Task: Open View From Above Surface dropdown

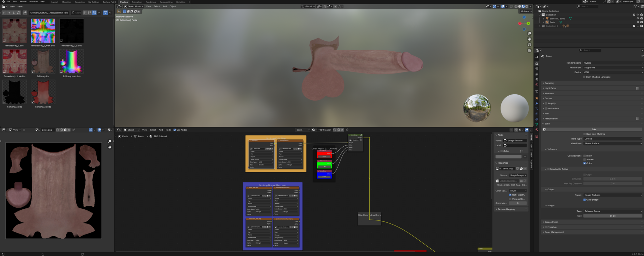Action: (x=613, y=143)
